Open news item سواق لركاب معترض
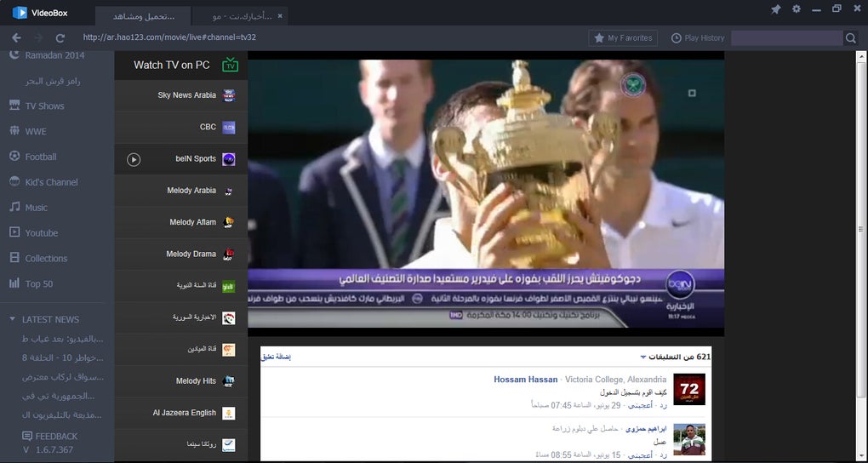Image resolution: width=868 pixels, height=463 pixels. click(63, 376)
